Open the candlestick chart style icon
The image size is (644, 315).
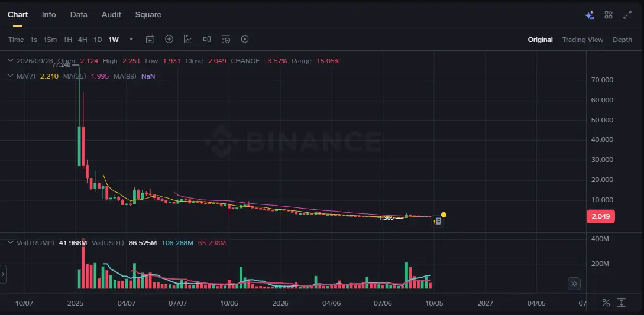pyautogui.click(x=207, y=39)
